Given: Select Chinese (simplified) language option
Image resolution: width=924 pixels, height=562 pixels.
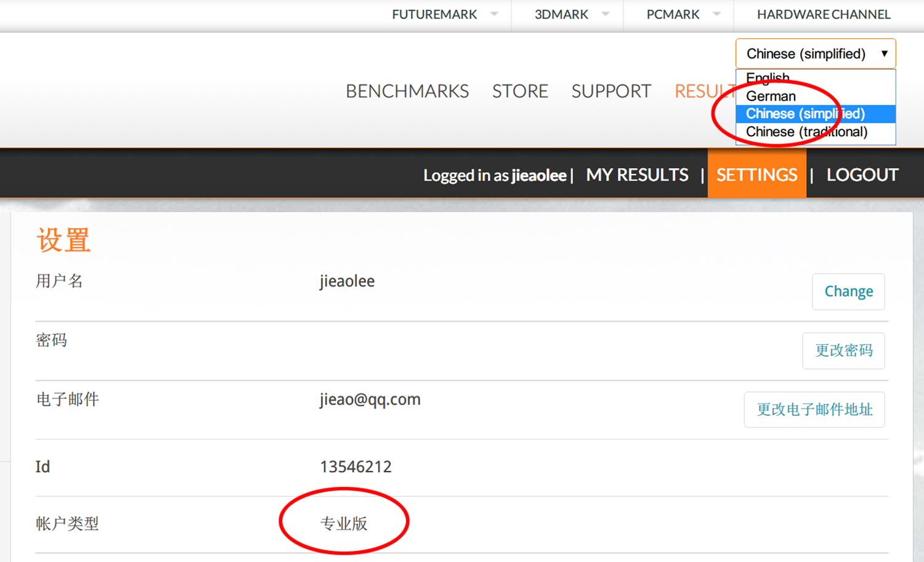Looking at the screenshot, I should tap(816, 114).
